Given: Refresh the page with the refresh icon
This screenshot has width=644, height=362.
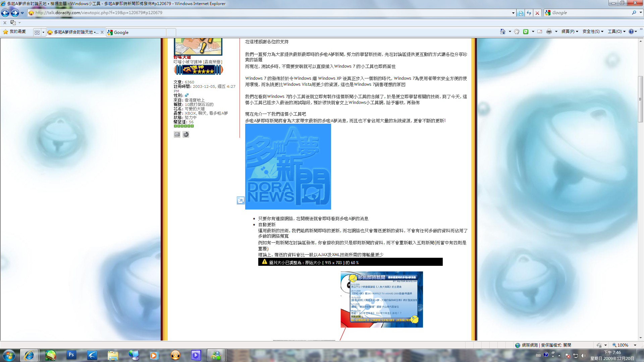Looking at the screenshot, I should click(x=529, y=13).
